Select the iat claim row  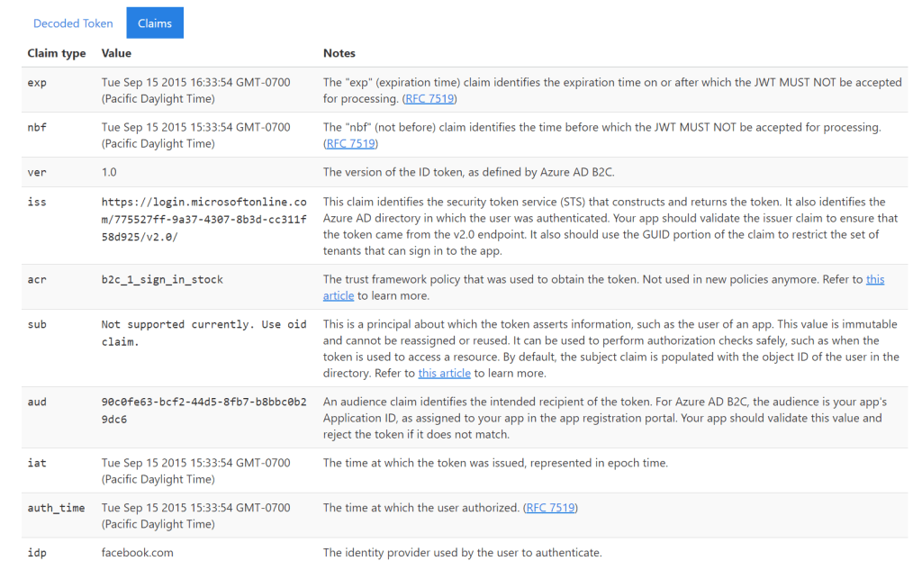pyautogui.click(x=37, y=462)
